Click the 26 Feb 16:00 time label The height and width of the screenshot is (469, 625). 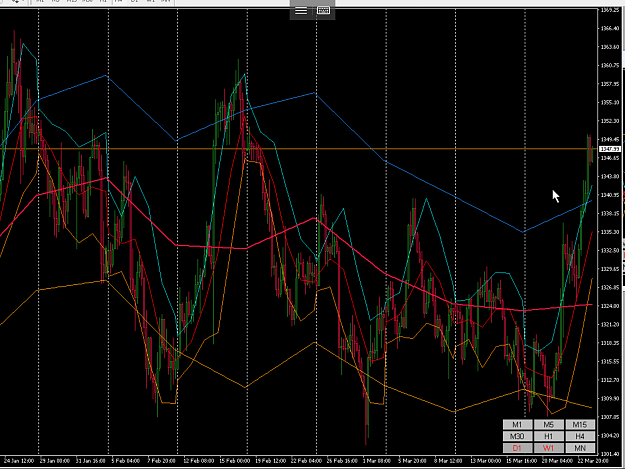click(x=342, y=461)
